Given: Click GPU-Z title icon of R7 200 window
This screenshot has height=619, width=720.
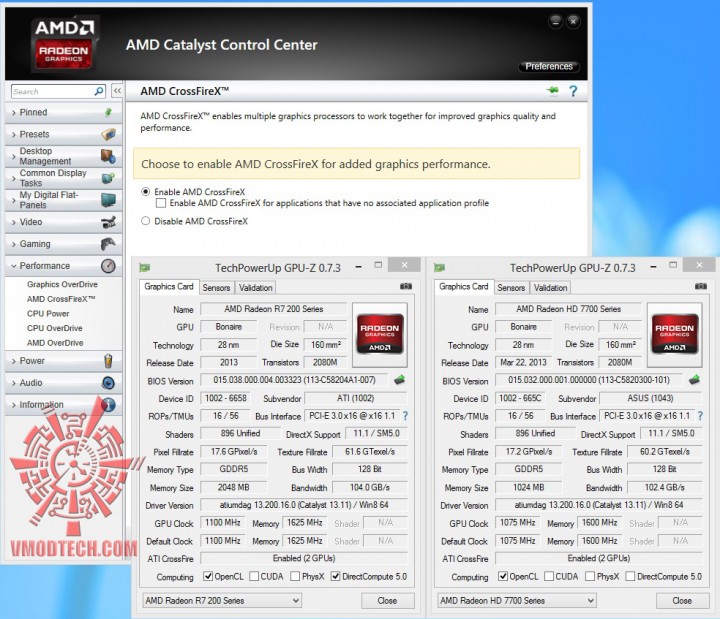Looking at the screenshot, I should tap(145, 268).
